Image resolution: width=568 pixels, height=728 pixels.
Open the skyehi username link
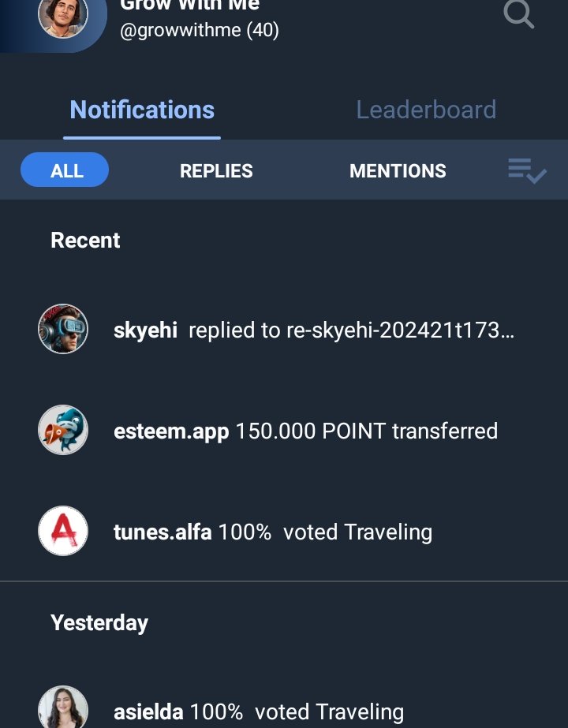[145, 330]
